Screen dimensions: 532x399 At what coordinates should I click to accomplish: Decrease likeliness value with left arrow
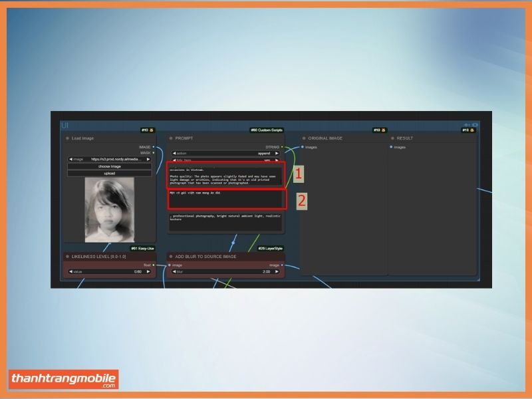pyautogui.click(x=70, y=272)
